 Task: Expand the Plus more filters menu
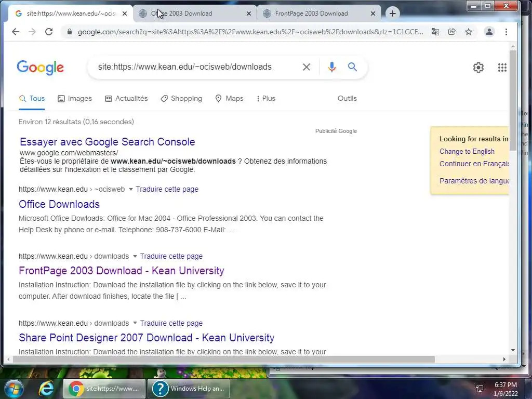(265, 98)
